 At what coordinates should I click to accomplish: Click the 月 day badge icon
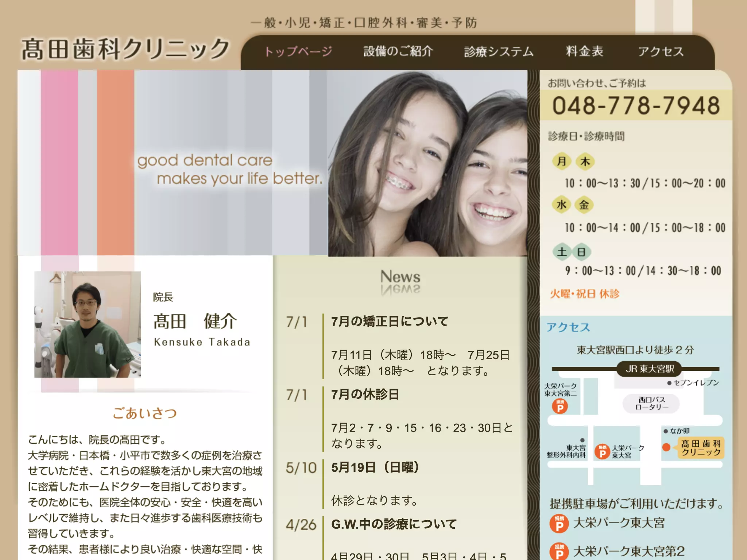click(x=562, y=161)
